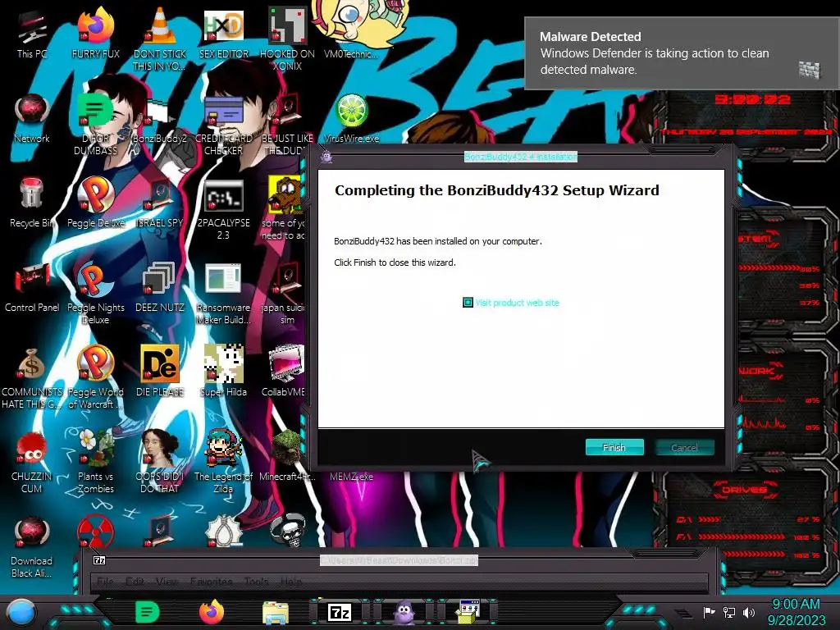Open the Network desktop icon
Viewport: 840px width, 630px height.
click(32, 118)
